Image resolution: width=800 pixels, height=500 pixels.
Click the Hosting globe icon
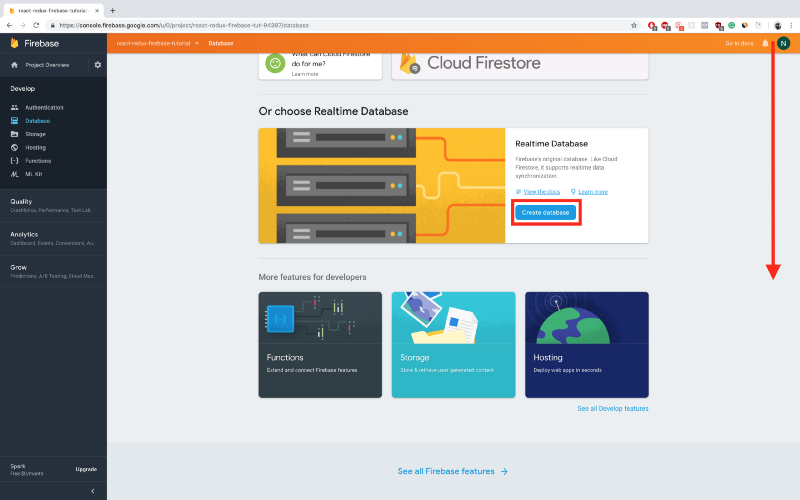pos(14,147)
